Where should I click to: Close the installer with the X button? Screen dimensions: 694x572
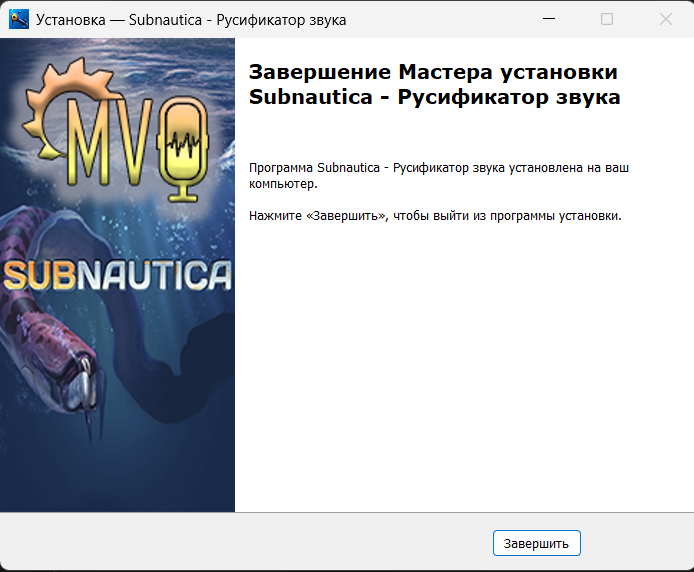[x=666, y=19]
